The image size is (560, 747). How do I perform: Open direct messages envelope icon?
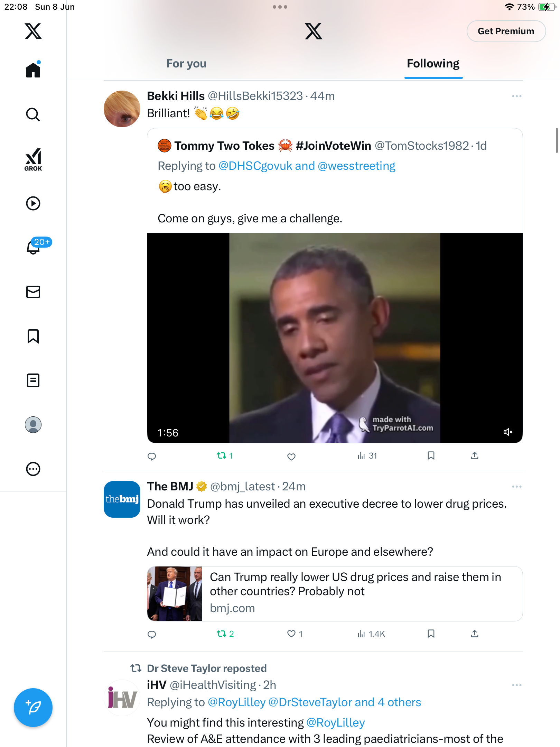tap(33, 292)
